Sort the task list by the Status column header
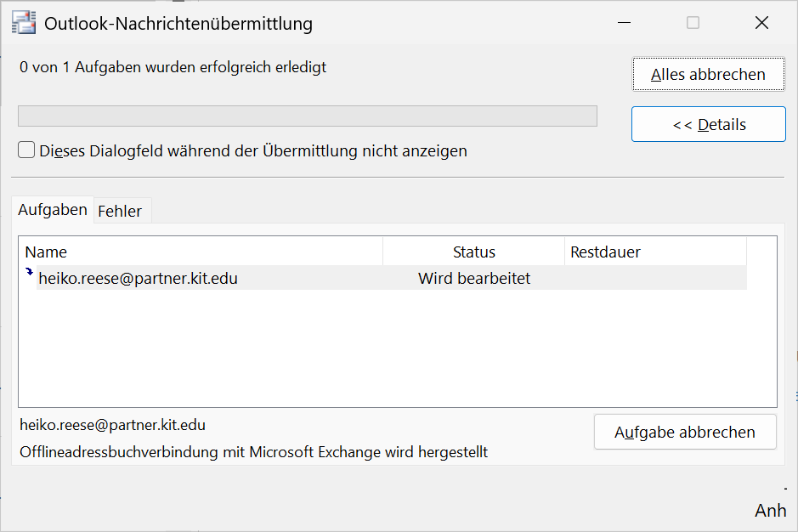The width and height of the screenshot is (798, 532). click(x=474, y=252)
